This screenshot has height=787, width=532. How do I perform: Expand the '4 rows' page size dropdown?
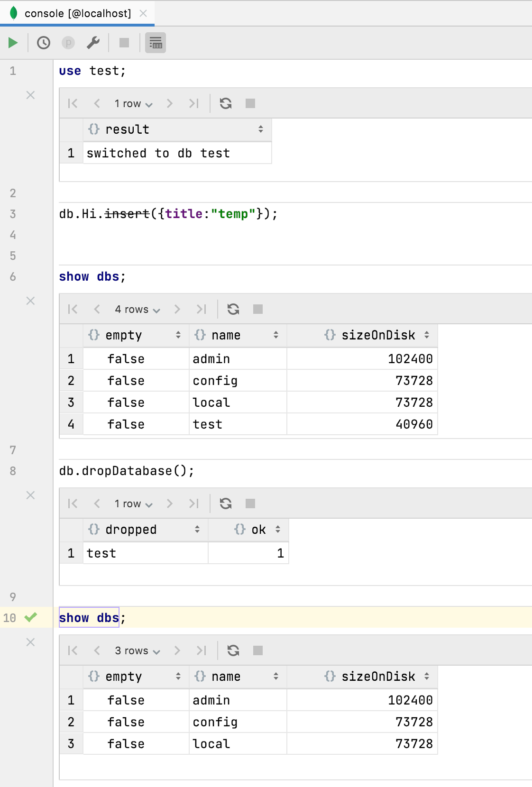pyautogui.click(x=137, y=310)
